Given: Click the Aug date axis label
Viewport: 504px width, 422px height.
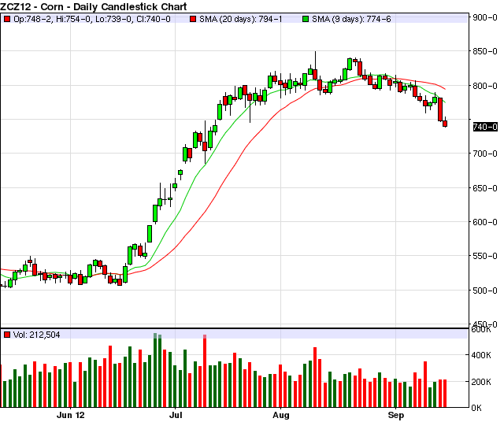Looking at the screenshot, I should pos(281,415).
